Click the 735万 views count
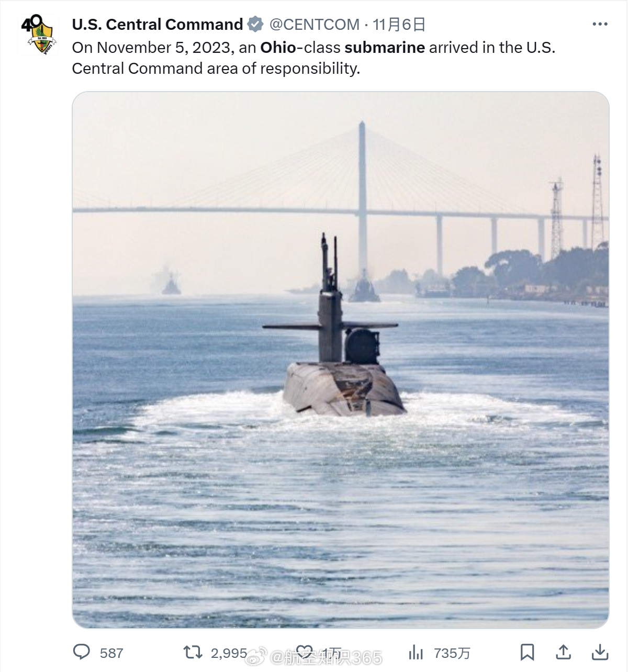 click(452, 653)
